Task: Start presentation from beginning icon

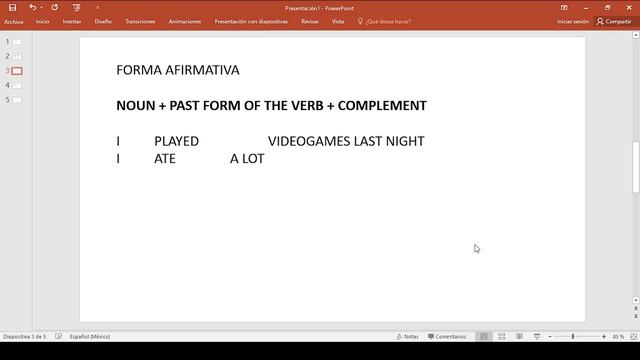Action: pyautogui.click(x=76, y=7)
